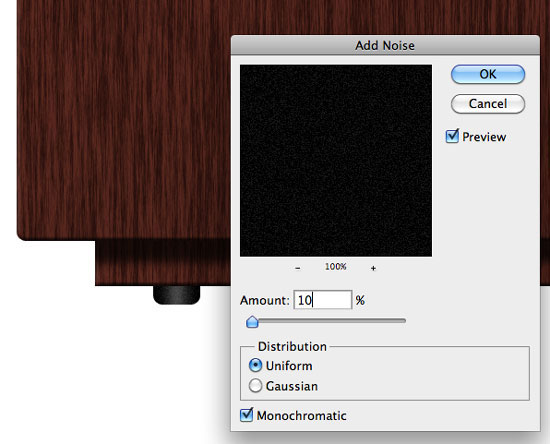
Task: Confirm noise settings with OK button
Action: [x=488, y=74]
